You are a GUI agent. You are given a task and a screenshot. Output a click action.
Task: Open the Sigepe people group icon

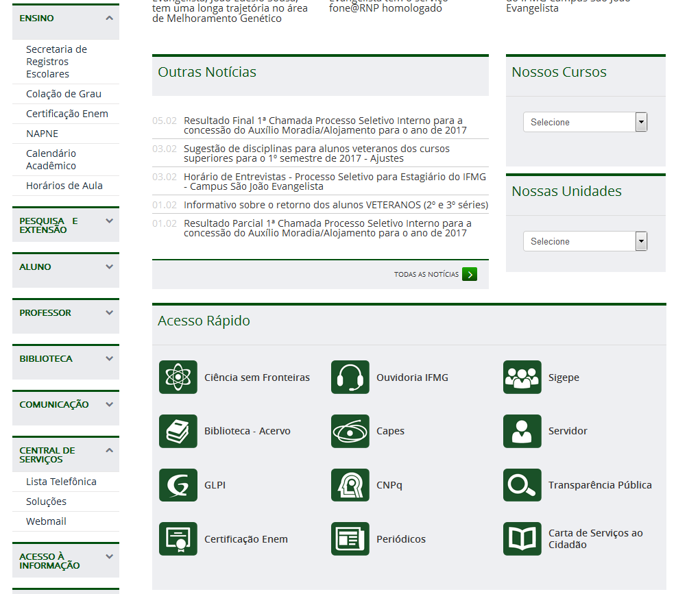click(522, 377)
